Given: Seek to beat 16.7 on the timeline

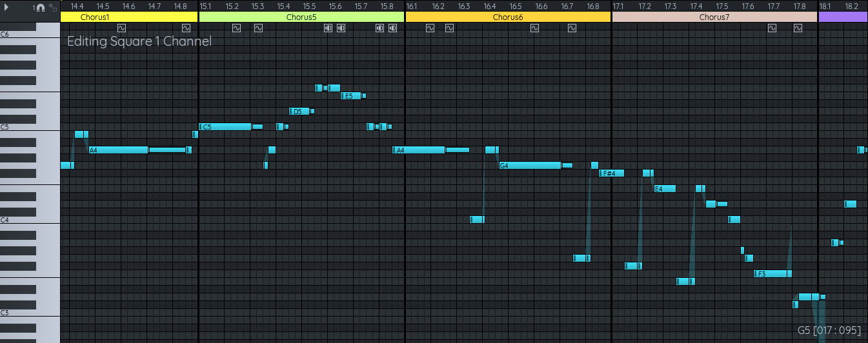Looking at the screenshot, I should pos(567,6).
